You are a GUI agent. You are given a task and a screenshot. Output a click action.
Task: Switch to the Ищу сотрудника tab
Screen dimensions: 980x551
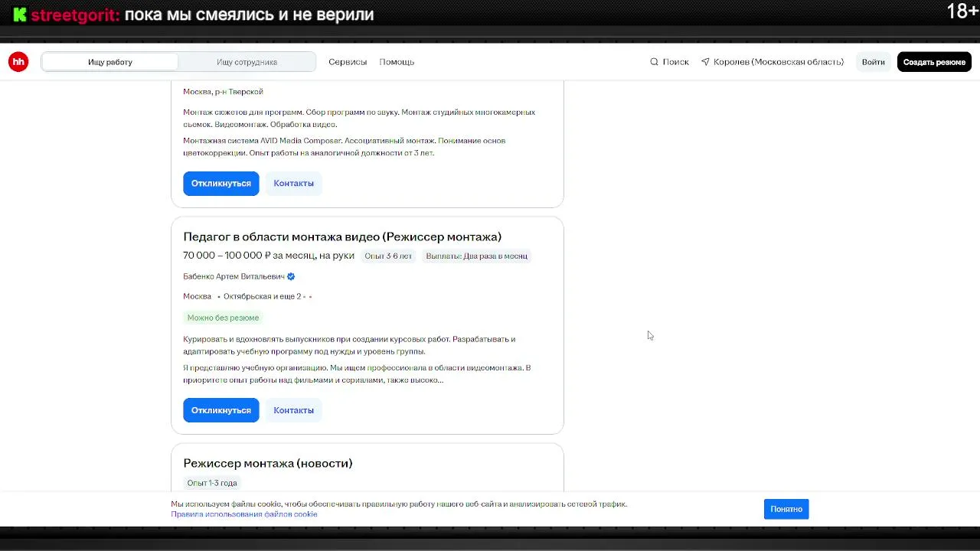pyautogui.click(x=247, y=62)
